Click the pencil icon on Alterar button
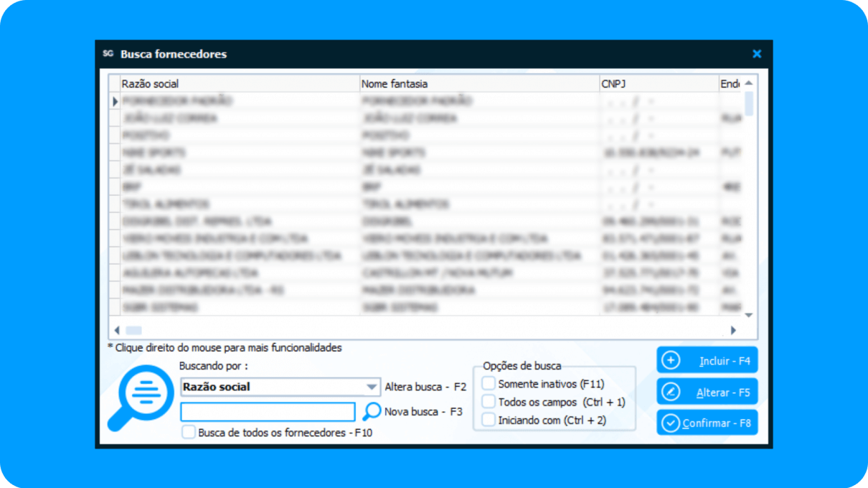 click(x=671, y=392)
